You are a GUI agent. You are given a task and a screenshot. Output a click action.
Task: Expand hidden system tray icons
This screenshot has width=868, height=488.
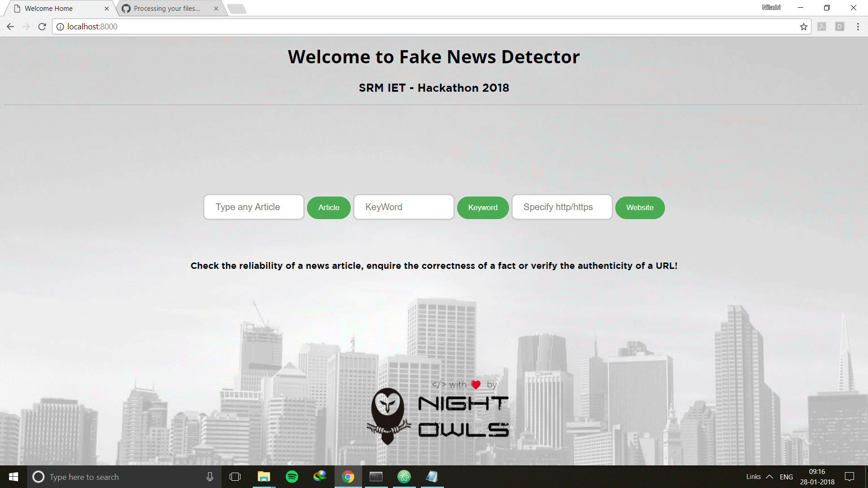[x=769, y=477]
